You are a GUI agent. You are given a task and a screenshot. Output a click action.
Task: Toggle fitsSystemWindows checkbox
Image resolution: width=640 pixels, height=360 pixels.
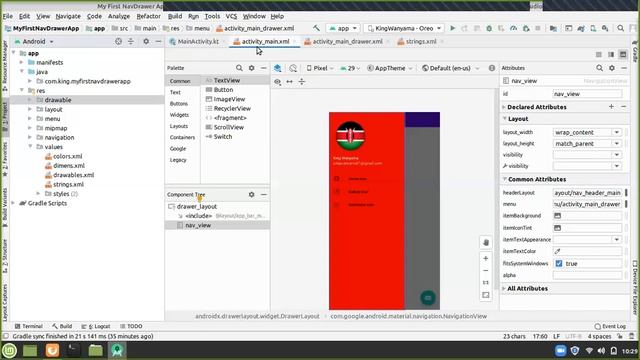click(559, 264)
